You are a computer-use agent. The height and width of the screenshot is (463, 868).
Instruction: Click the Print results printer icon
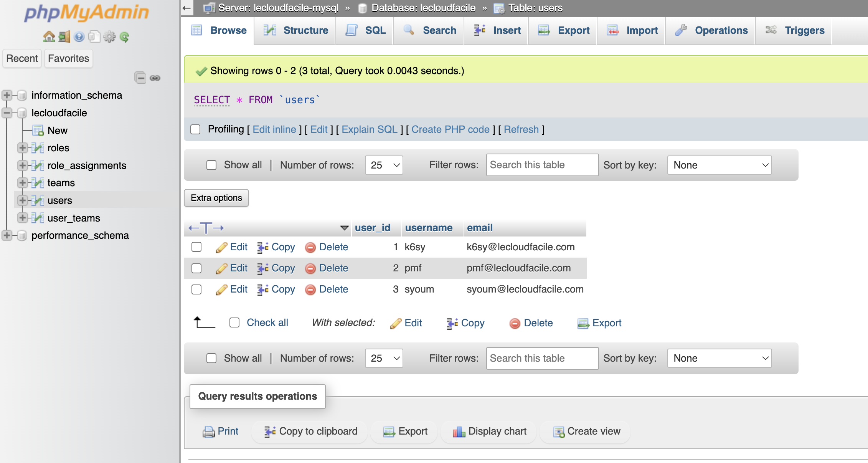(x=208, y=432)
